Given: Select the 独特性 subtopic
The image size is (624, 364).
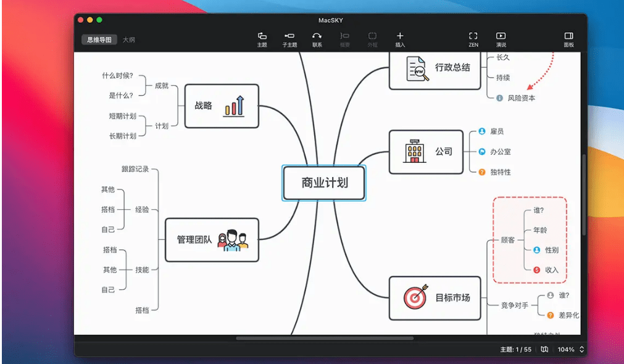Looking at the screenshot, I should [x=500, y=172].
